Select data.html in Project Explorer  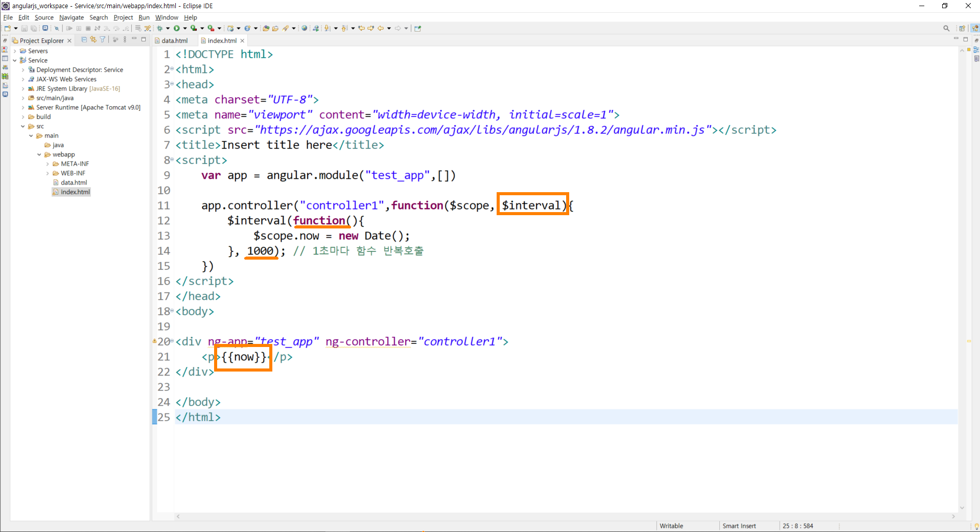(x=70, y=183)
